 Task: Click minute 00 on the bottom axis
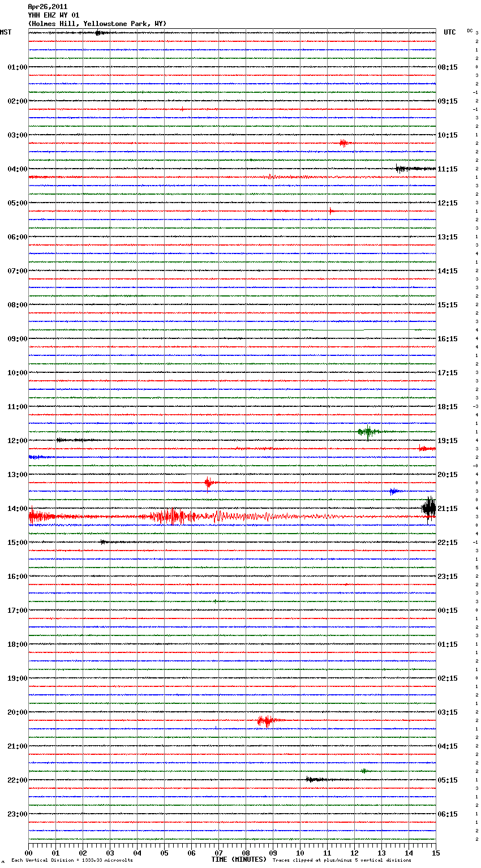click(29, 853)
